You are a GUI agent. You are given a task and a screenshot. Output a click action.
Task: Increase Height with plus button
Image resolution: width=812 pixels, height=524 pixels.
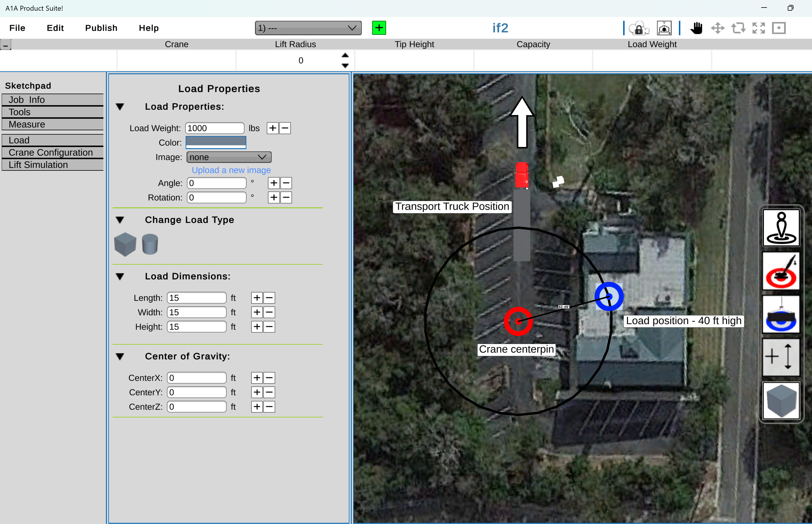tap(257, 327)
